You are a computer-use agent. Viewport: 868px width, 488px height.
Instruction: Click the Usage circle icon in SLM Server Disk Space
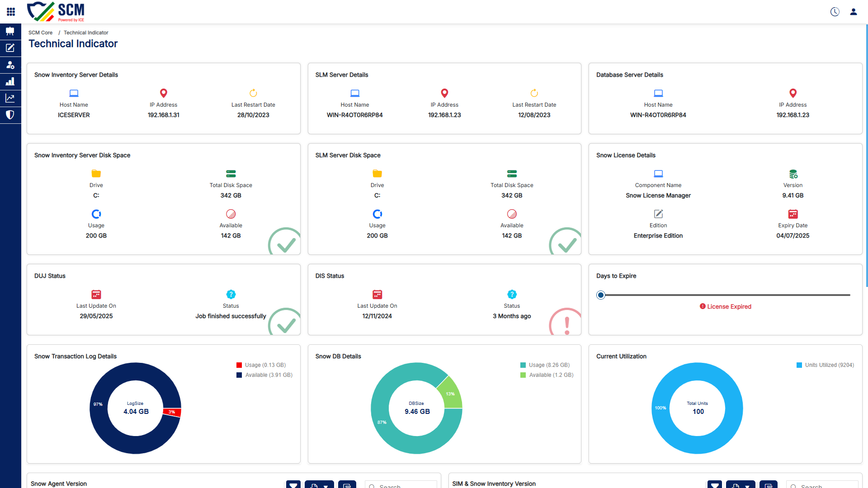pyautogui.click(x=377, y=214)
